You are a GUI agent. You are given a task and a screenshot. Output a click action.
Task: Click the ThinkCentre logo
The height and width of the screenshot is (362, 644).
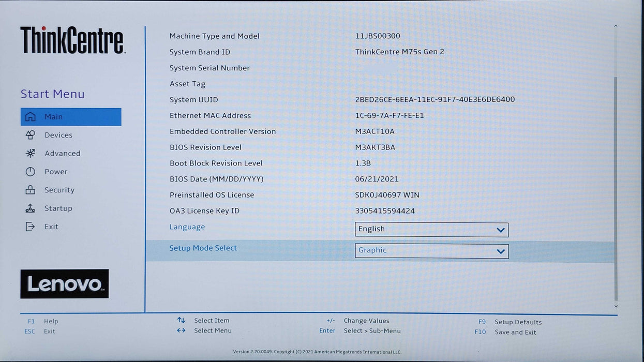pos(72,40)
